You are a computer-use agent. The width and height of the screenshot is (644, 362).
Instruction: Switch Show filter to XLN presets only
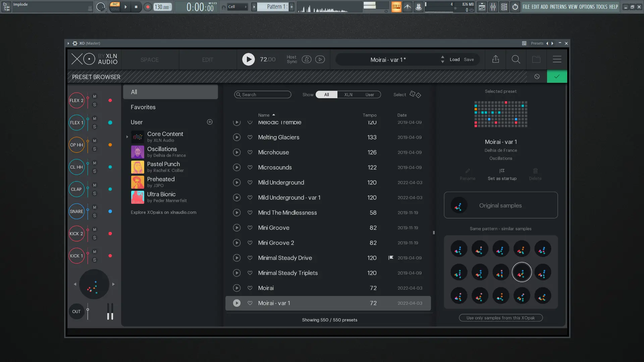pos(348,95)
